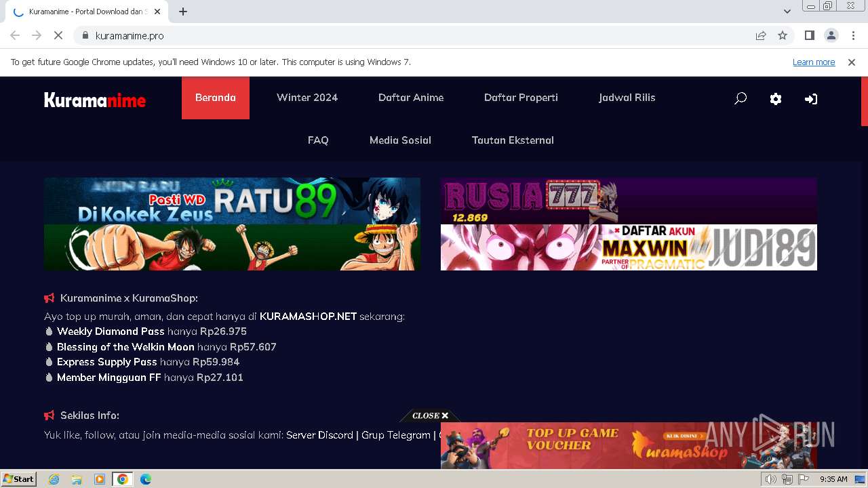
Task: Toggle the Chrome side panel icon
Action: pyautogui.click(x=809, y=35)
